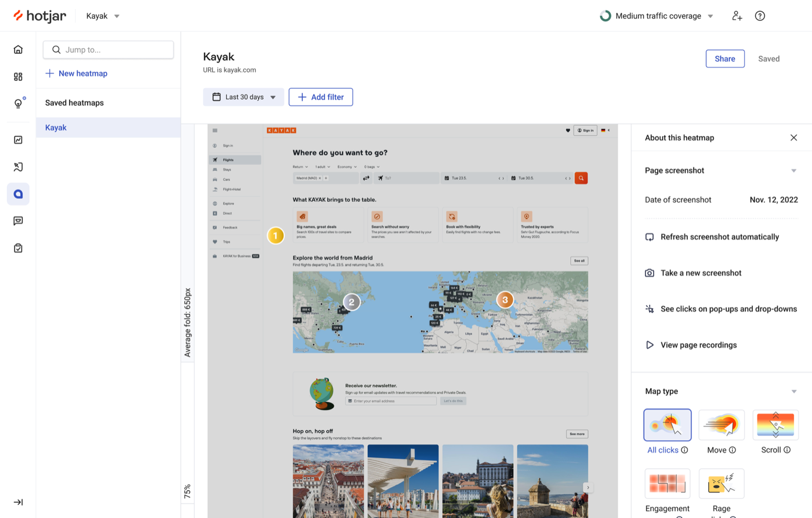Click the pop-ups and drop-downs cursor icon

[x=650, y=309]
